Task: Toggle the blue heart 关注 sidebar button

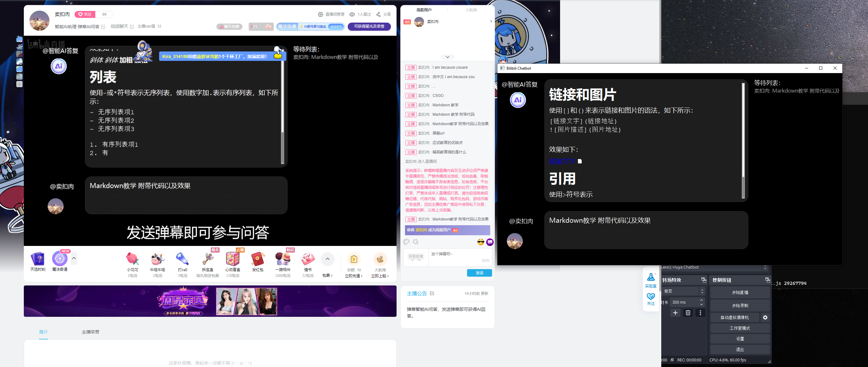Action: (651, 297)
